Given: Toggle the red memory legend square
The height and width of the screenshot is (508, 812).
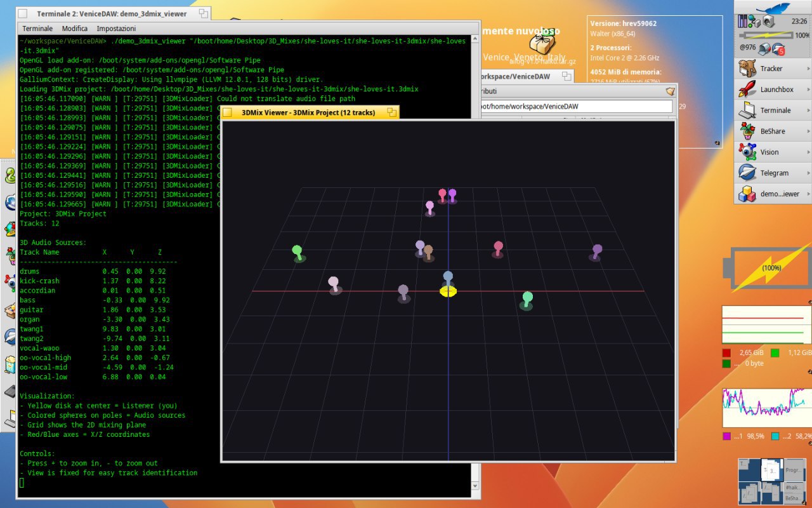Looking at the screenshot, I should click(x=726, y=353).
